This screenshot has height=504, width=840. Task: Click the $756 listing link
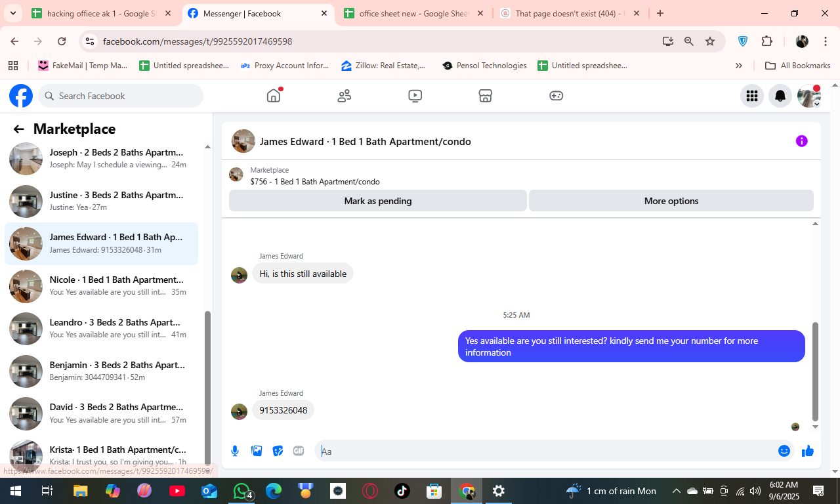coord(314,182)
